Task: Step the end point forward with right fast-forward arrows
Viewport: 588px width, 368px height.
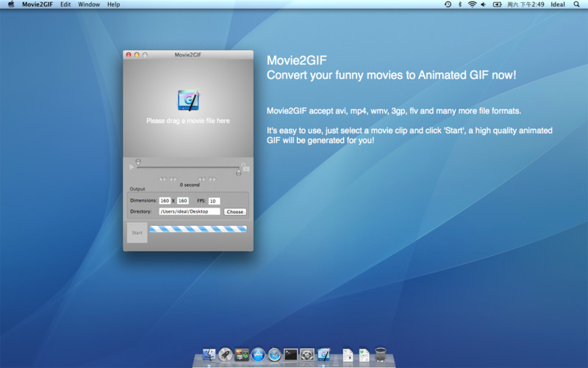Action: pyautogui.click(x=212, y=179)
